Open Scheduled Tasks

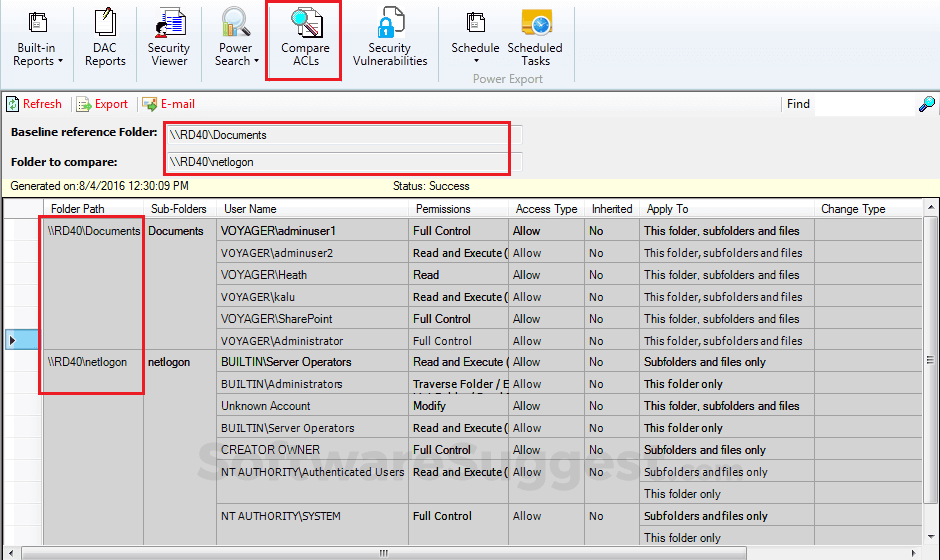[535, 42]
